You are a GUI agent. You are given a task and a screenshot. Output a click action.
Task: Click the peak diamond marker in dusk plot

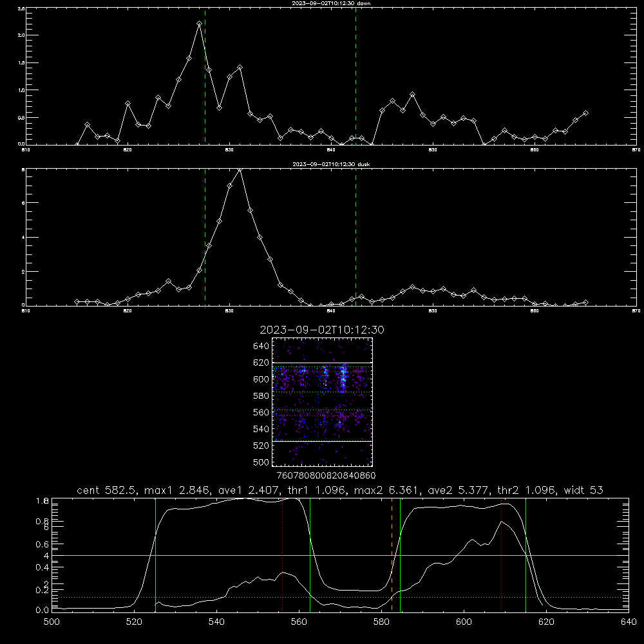[240, 169]
